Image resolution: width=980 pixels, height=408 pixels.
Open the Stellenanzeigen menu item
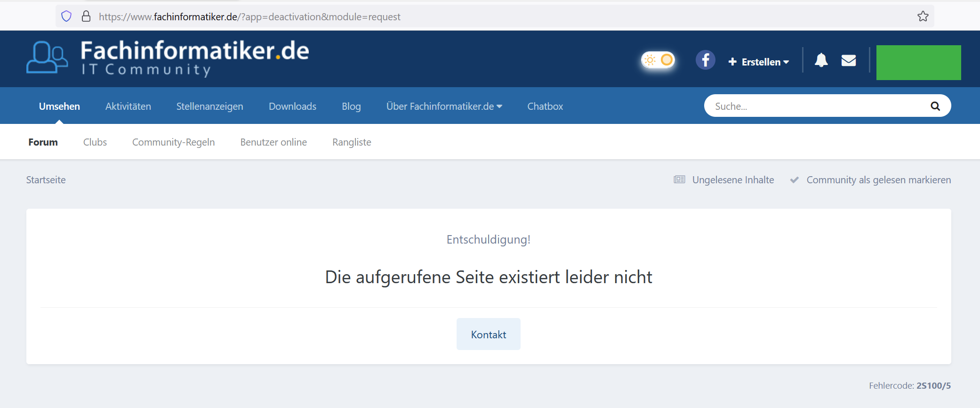[x=209, y=106]
